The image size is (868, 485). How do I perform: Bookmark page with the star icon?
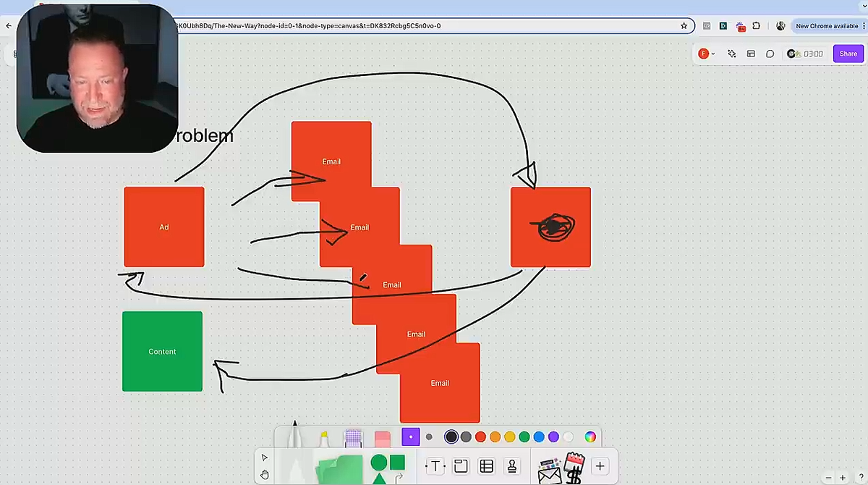point(684,25)
